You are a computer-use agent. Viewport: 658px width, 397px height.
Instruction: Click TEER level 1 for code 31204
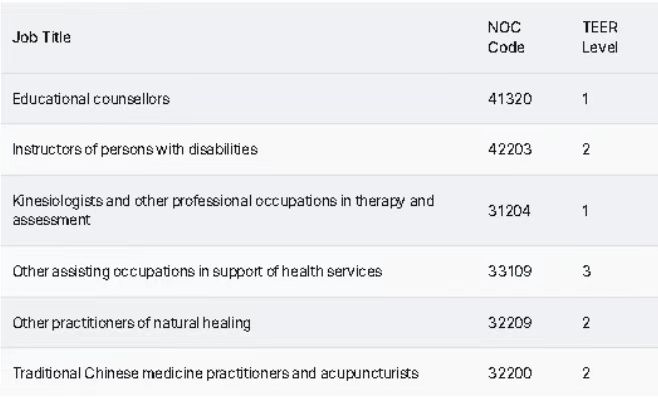click(x=585, y=211)
